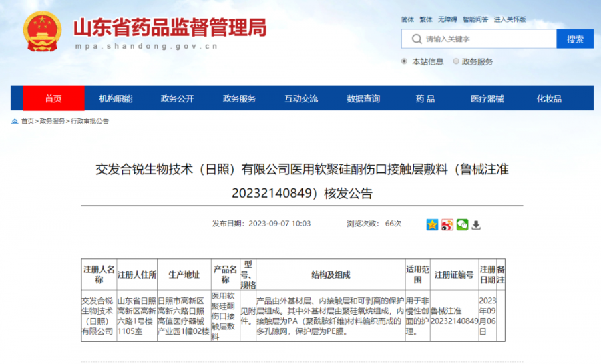Click the 进入关怀版 link
The width and height of the screenshot is (601, 364).
pos(510,19)
